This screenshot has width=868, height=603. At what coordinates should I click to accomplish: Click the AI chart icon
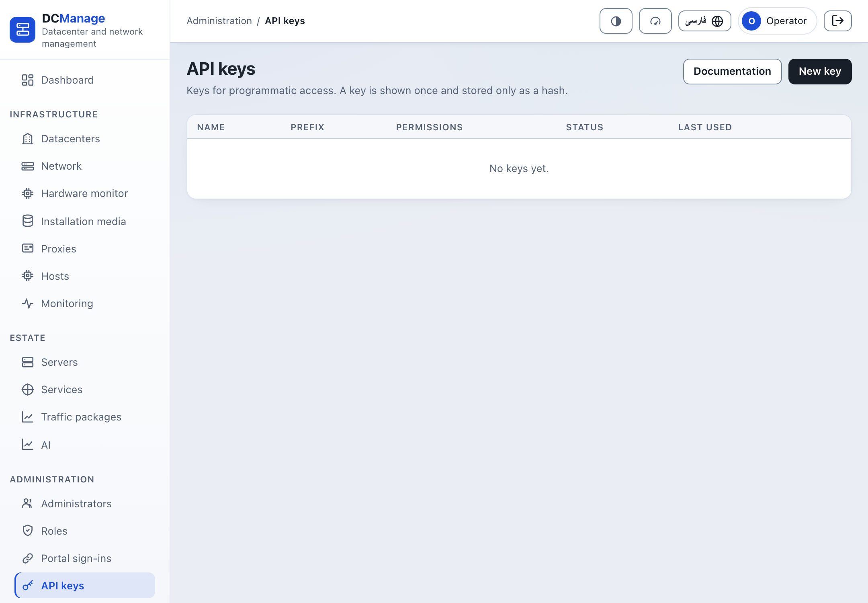click(28, 444)
